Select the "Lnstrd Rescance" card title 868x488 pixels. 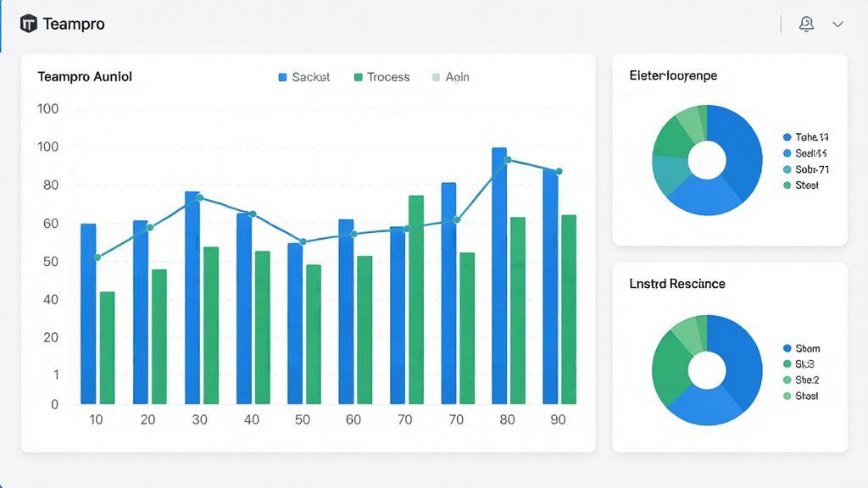pos(677,284)
